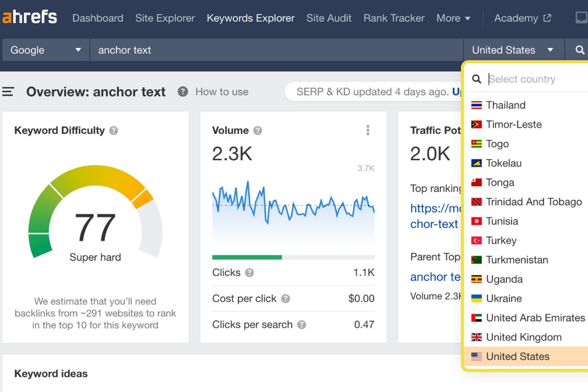
Task: Click the Turkey flag icon
Action: click(x=476, y=241)
